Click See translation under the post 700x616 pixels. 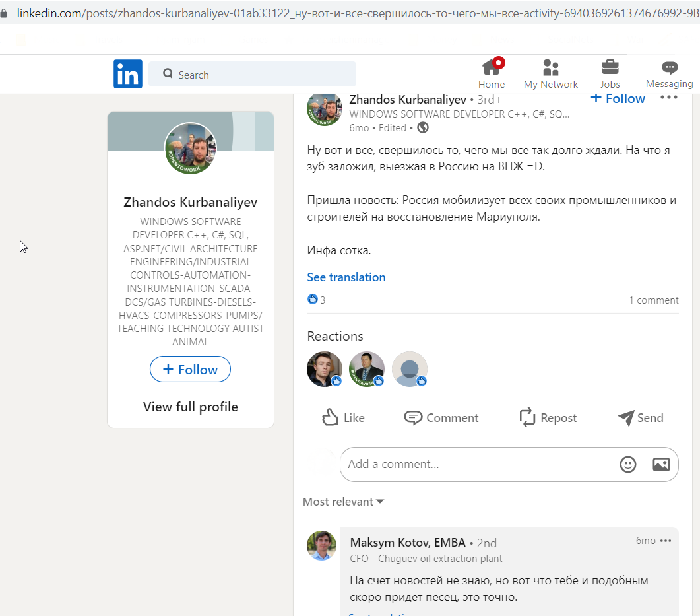(x=346, y=277)
